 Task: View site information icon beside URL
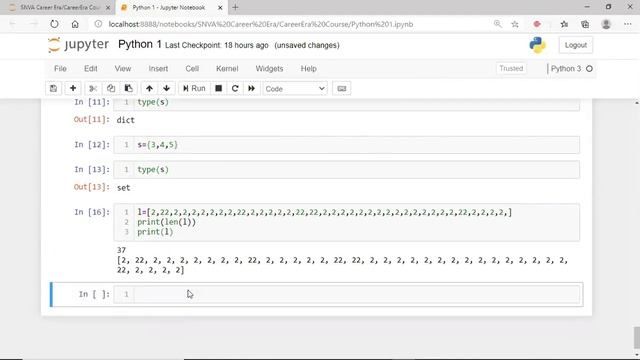(98, 24)
